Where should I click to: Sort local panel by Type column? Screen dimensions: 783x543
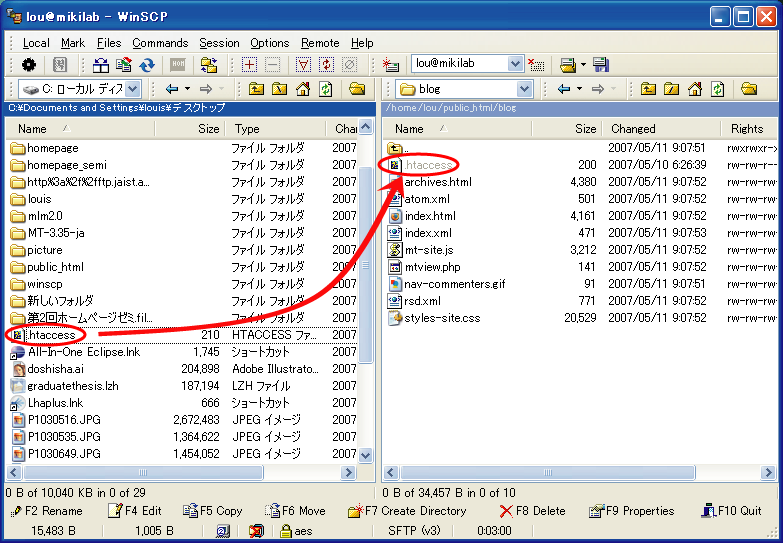click(x=276, y=129)
